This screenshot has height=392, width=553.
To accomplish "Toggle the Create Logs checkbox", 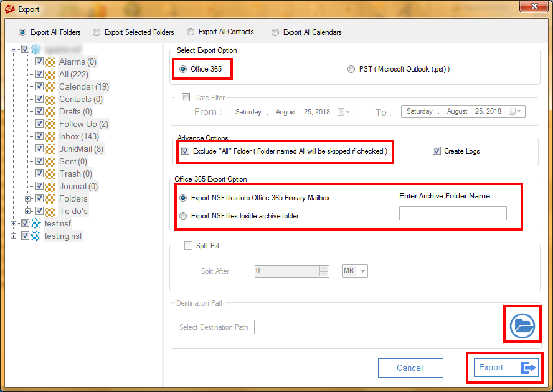I will pyautogui.click(x=437, y=151).
